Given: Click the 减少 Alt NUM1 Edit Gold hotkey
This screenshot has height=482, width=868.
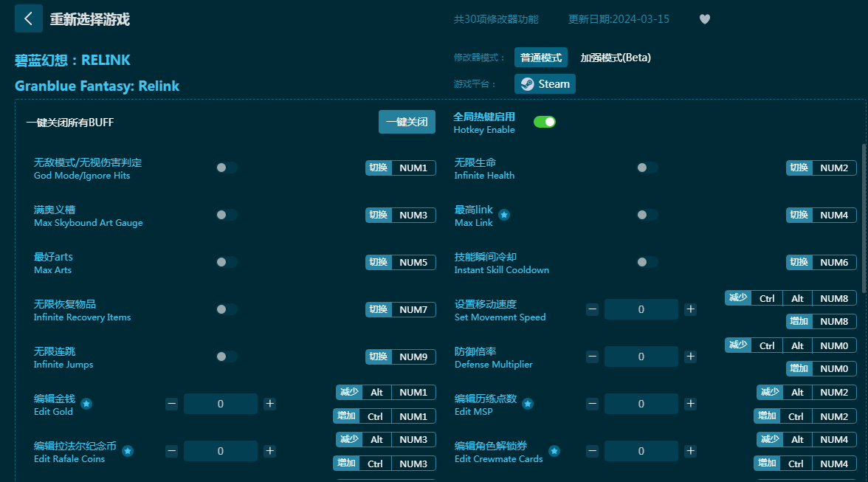Looking at the screenshot, I should (x=386, y=393).
